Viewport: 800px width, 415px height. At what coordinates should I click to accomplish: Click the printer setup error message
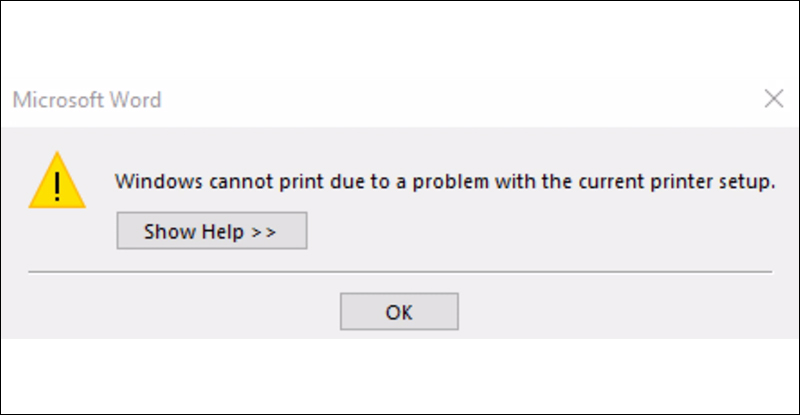coord(445,183)
